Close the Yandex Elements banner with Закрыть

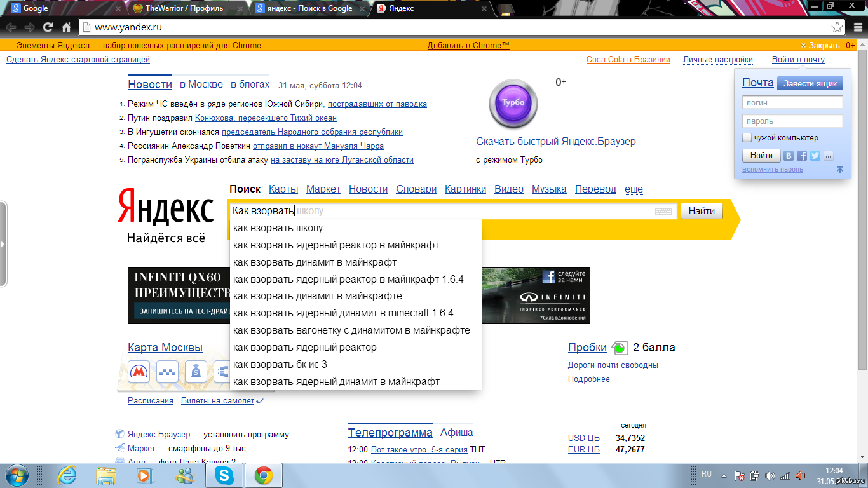(820, 45)
